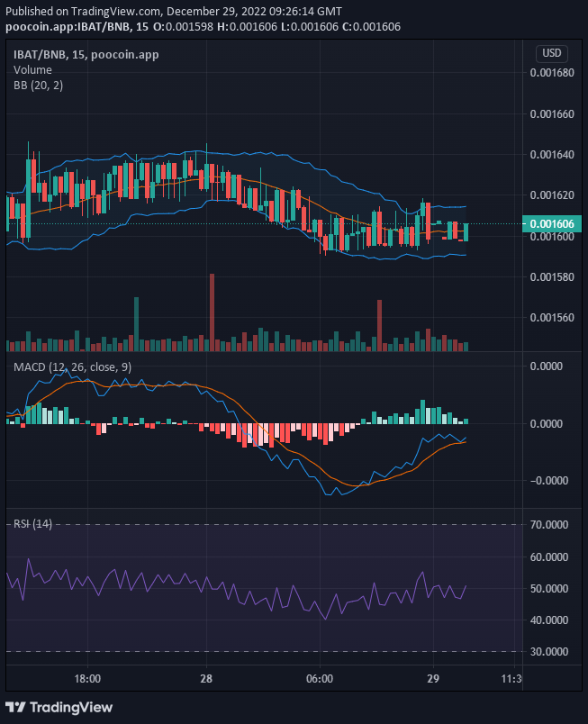This screenshot has width=588, height=724.
Task: Select the Volume indicator label
Action: (32, 69)
